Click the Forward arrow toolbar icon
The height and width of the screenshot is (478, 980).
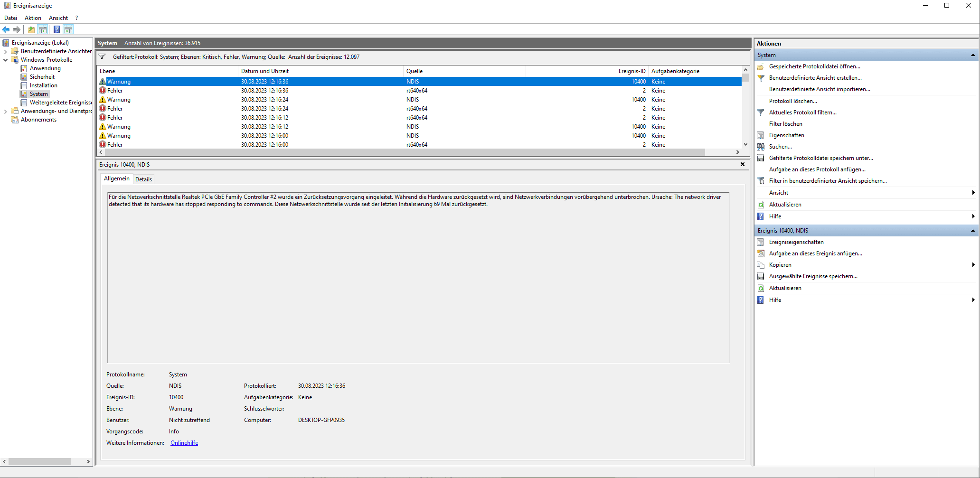17,29
